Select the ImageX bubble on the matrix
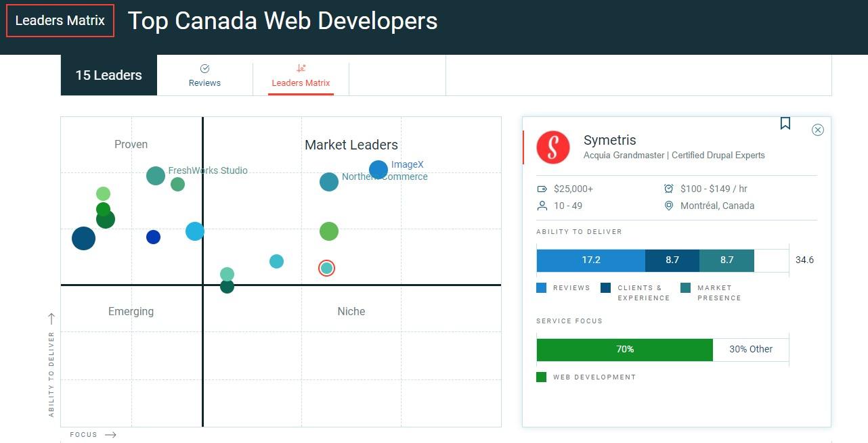This screenshot has width=868, height=443. pyautogui.click(x=378, y=170)
